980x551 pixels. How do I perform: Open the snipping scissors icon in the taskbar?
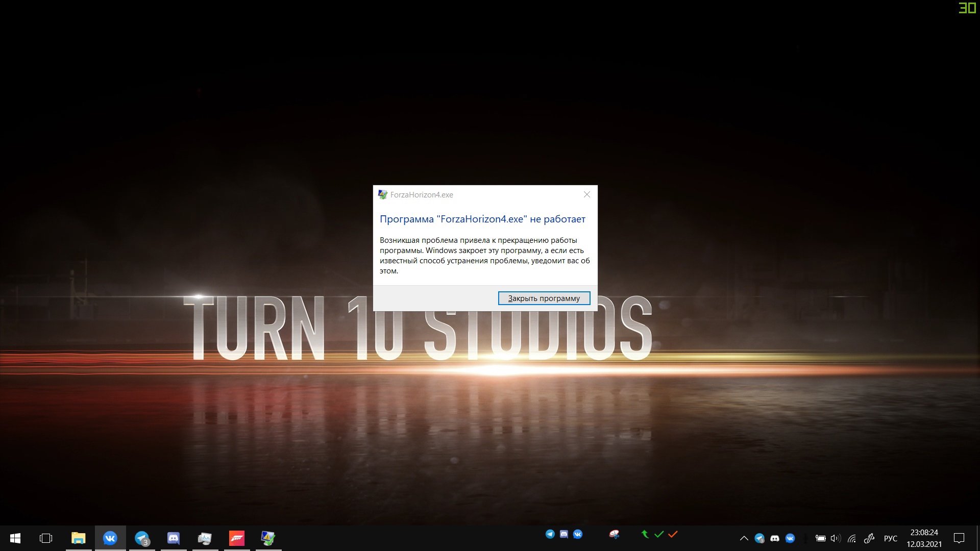pyautogui.click(x=614, y=534)
